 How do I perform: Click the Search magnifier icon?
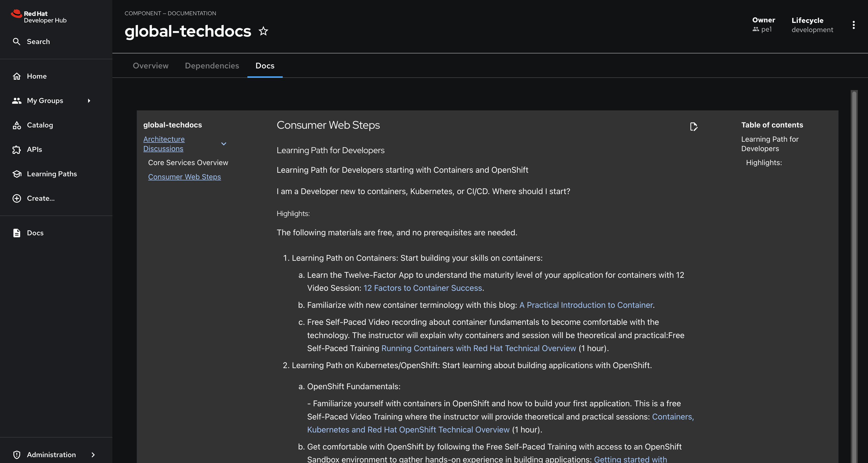coord(17,41)
